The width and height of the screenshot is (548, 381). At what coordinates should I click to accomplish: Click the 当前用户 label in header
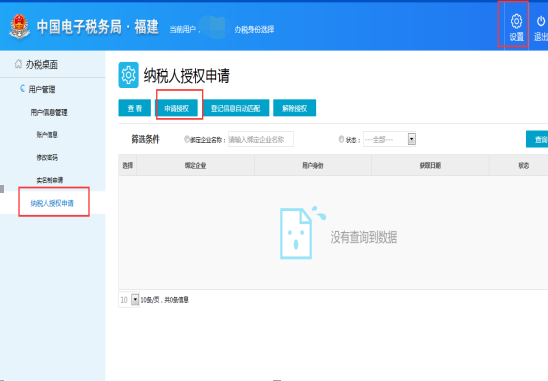183,29
